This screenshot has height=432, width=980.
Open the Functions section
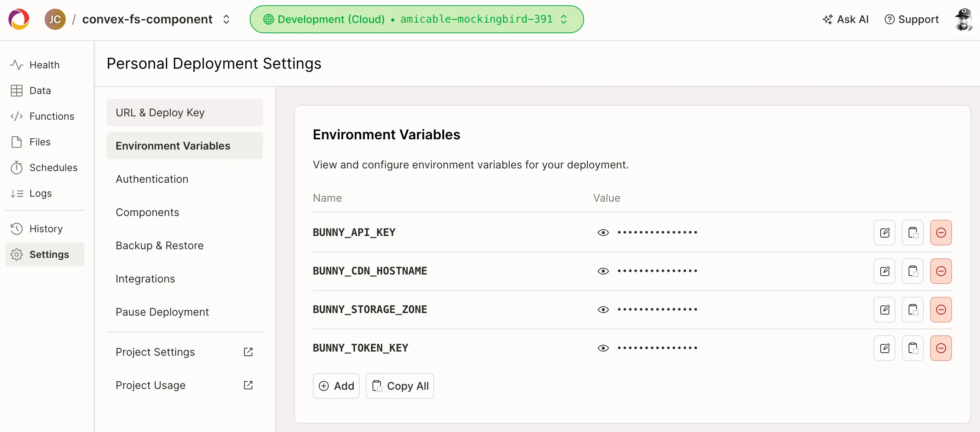pos(51,116)
